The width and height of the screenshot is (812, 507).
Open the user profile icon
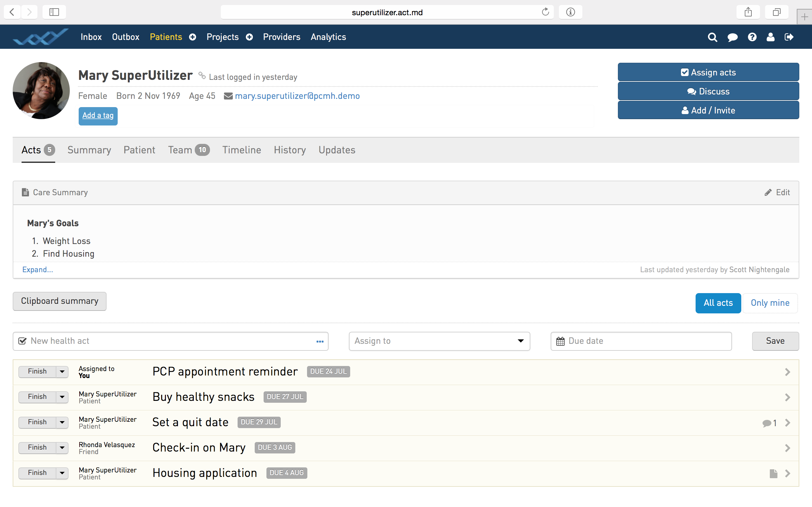[x=770, y=37]
